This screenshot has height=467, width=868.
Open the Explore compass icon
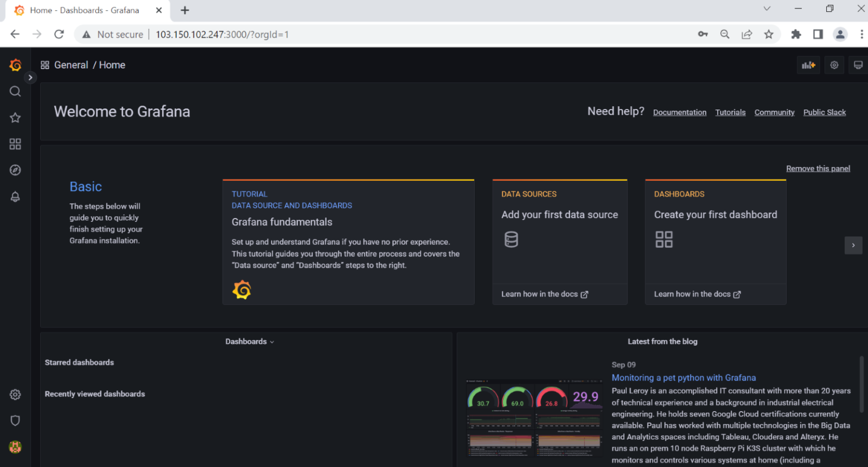coord(15,170)
